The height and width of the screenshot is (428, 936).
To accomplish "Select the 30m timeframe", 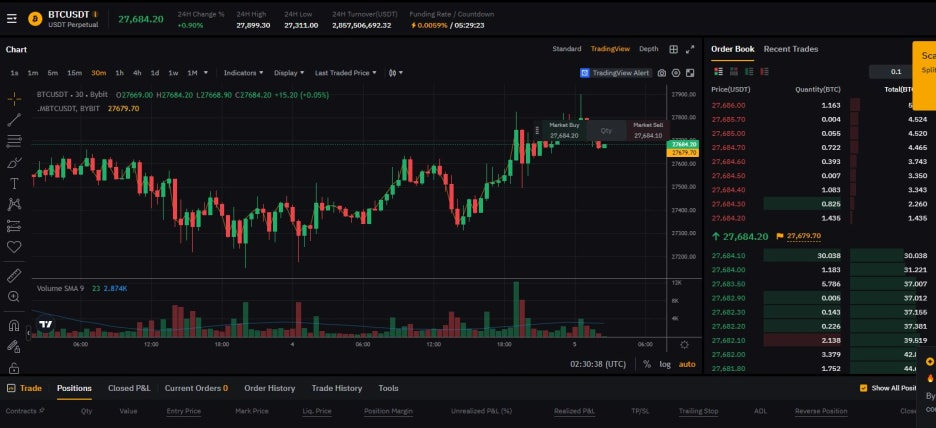I will click(98, 73).
